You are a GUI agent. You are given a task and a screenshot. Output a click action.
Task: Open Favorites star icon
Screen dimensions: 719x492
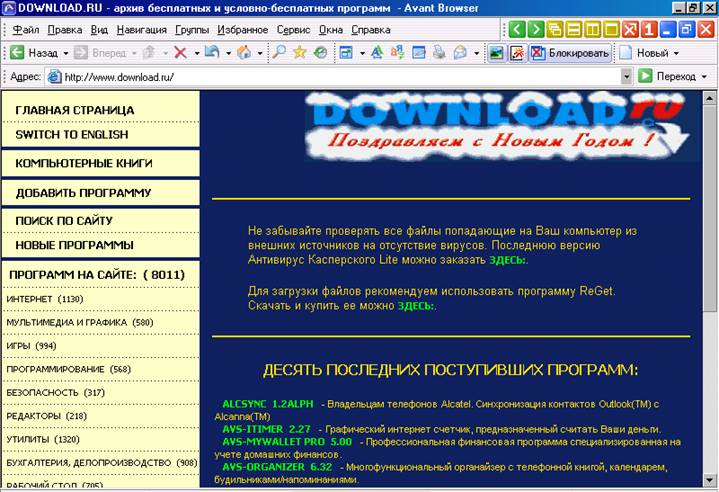click(299, 53)
